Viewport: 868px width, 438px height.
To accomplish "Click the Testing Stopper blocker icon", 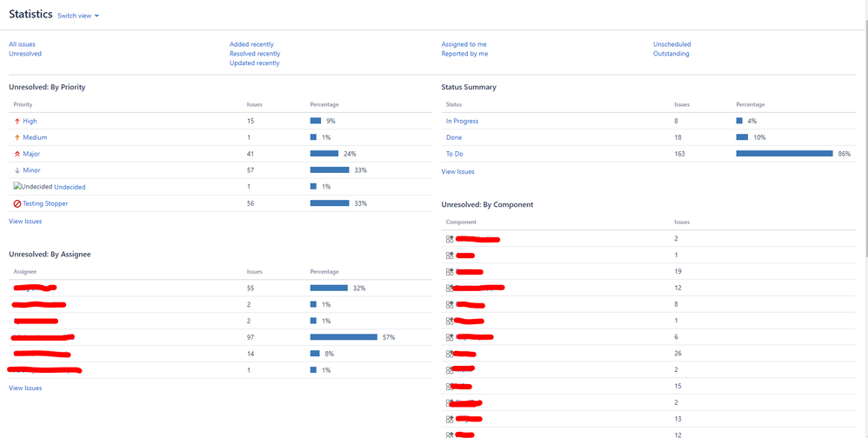I will (x=17, y=203).
